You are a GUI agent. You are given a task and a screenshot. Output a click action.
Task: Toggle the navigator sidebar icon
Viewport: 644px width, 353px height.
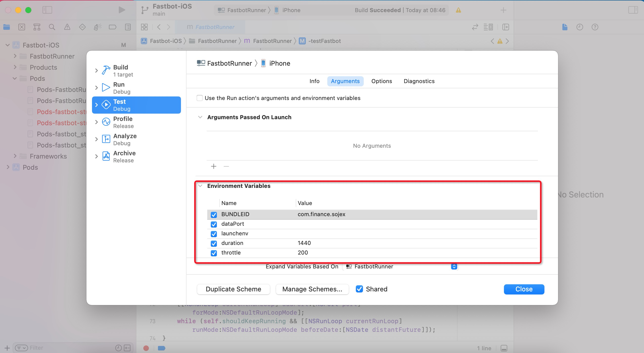pyautogui.click(x=47, y=10)
